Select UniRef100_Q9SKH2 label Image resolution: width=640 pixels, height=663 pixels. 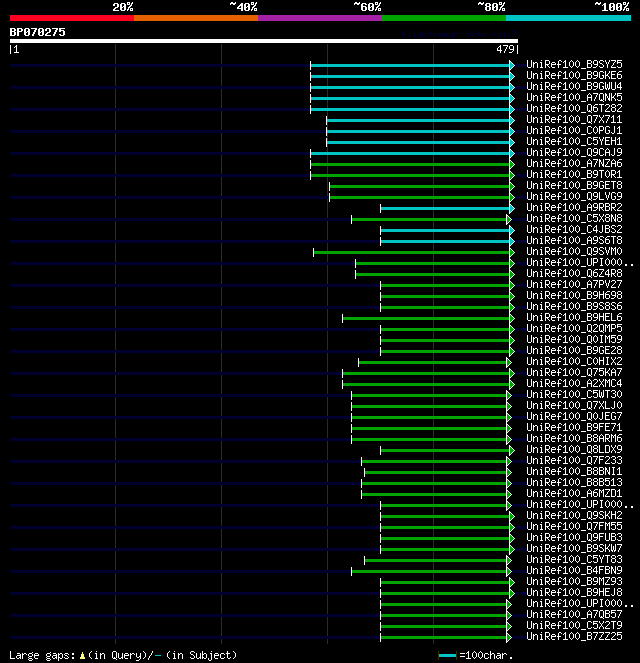click(x=574, y=515)
